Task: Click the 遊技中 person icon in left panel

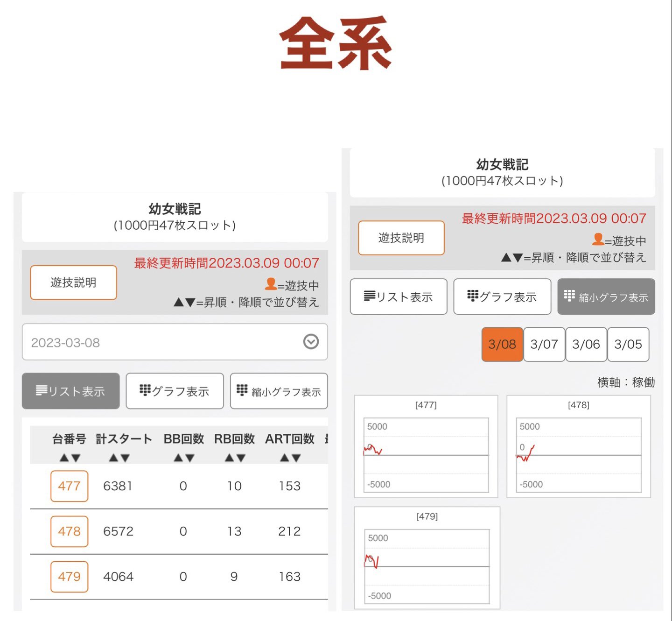Action: tap(271, 284)
